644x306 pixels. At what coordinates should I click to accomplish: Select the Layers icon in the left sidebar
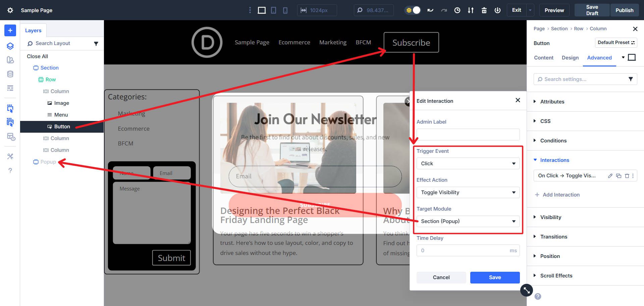pos(10,46)
